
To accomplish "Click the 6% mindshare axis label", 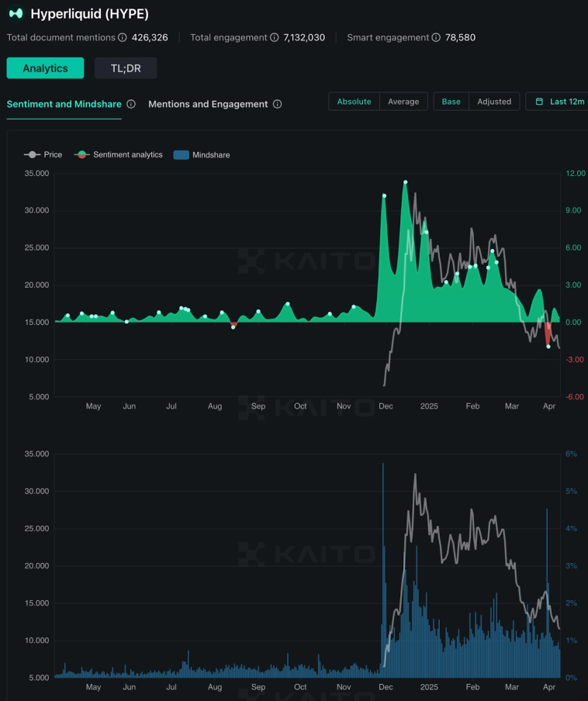I will (571, 454).
